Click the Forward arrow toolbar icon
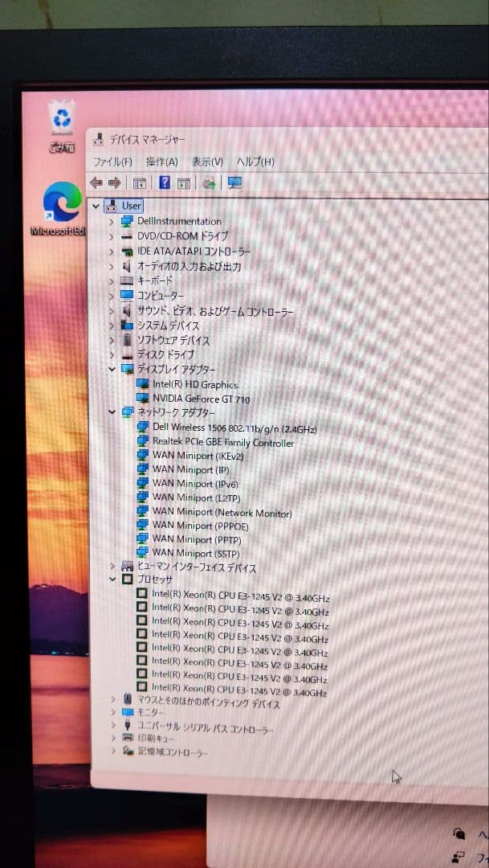The image size is (489, 868). 115,182
